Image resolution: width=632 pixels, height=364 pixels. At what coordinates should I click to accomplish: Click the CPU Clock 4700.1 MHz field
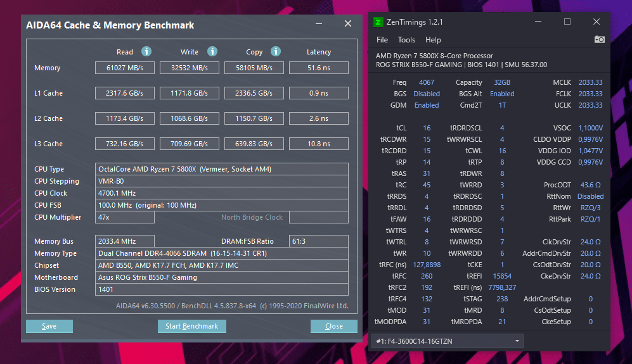222,193
